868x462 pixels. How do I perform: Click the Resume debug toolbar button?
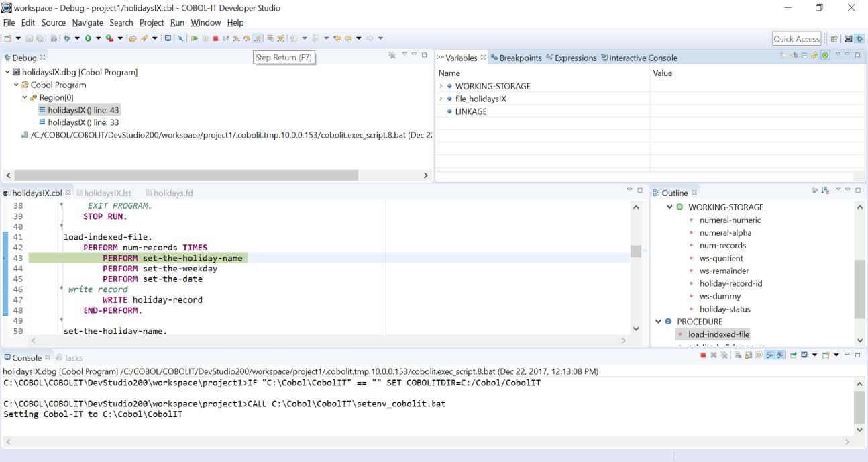(x=195, y=38)
